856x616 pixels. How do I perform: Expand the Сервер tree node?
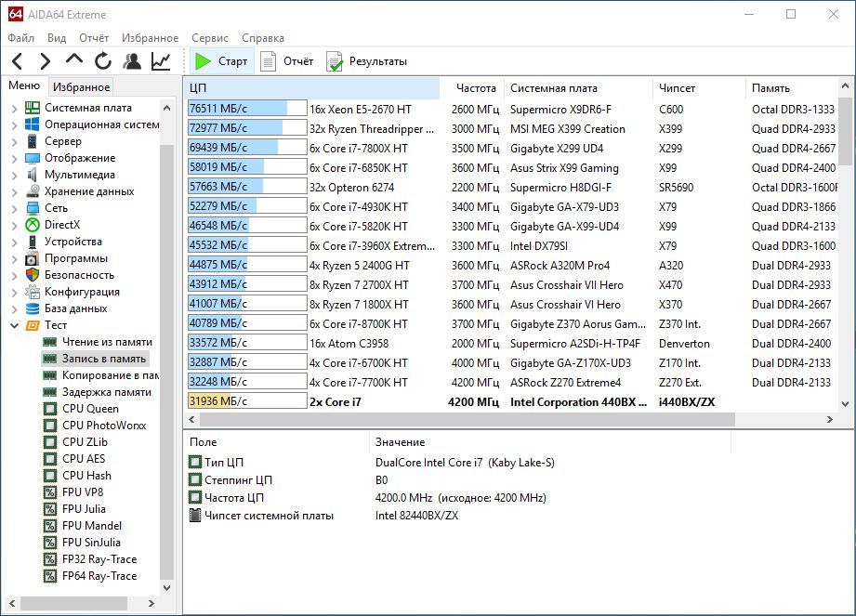point(14,141)
